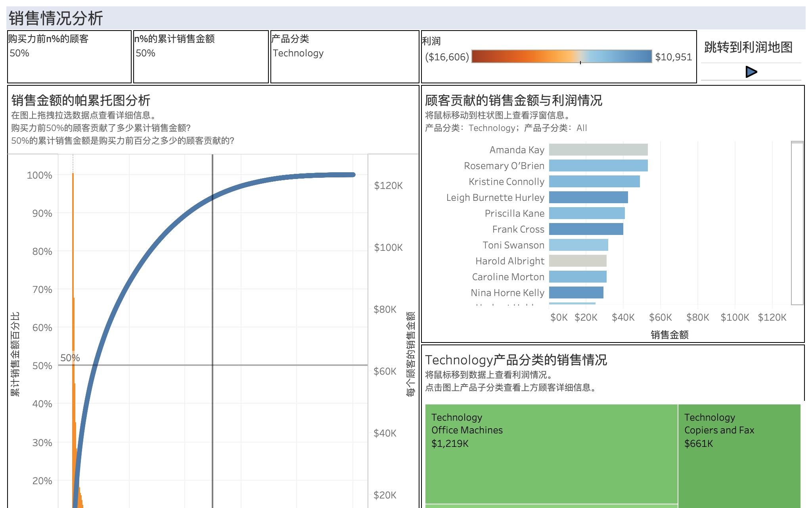The height and width of the screenshot is (508, 812).
Task: Select Harold Albright's gray bar
Action: pyautogui.click(x=577, y=261)
